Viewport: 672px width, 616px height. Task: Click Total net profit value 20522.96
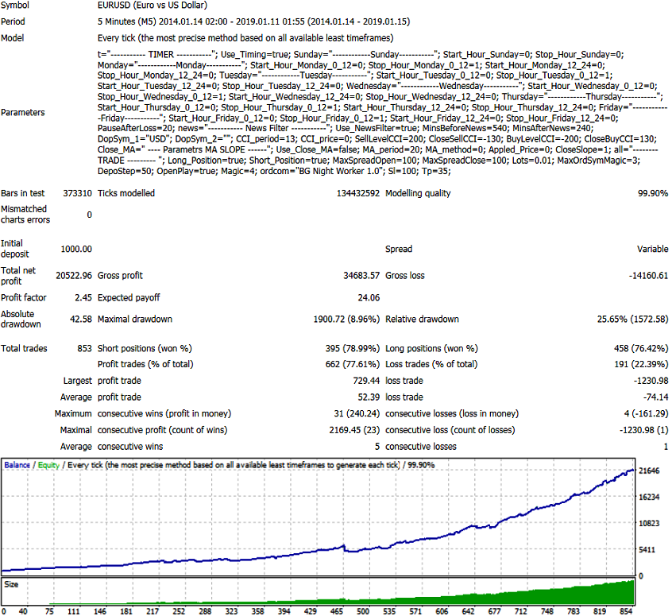74,275
